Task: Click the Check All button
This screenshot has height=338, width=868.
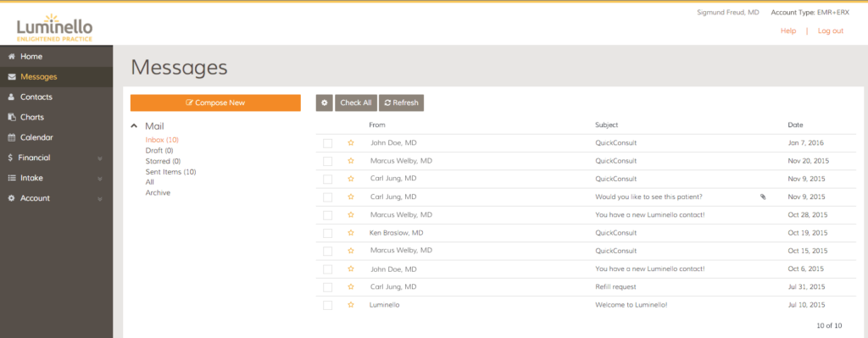Action: [x=355, y=103]
